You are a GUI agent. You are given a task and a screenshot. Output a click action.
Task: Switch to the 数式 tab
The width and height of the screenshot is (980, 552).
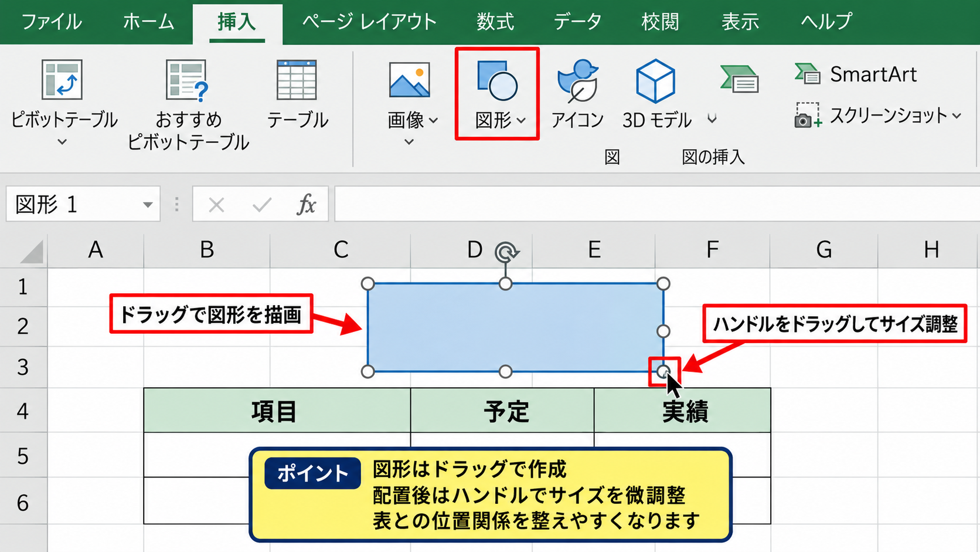[x=495, y=22]
